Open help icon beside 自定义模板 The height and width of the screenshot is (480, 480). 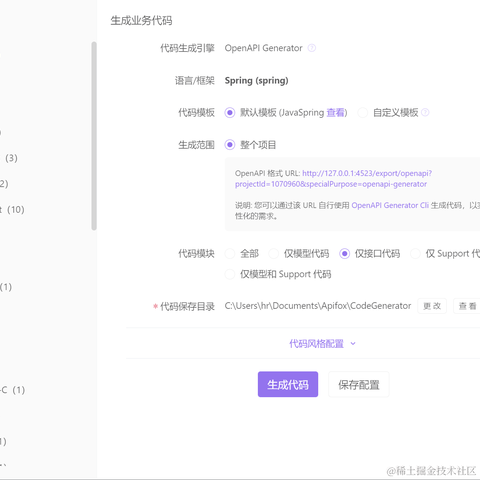425,113
